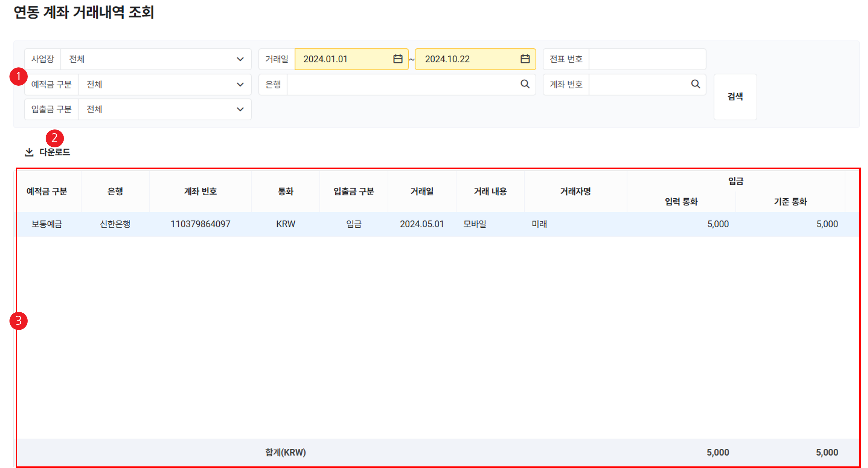Image resolution: width=868 pixels, height=468 pixels.
Task: Expand the 사업장 dropdown
Action: [240, 59]
